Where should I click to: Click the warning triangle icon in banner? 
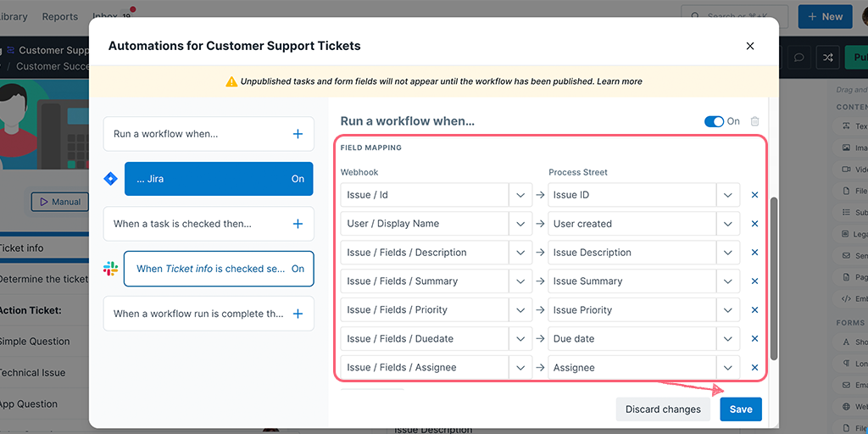click(231, 81)
